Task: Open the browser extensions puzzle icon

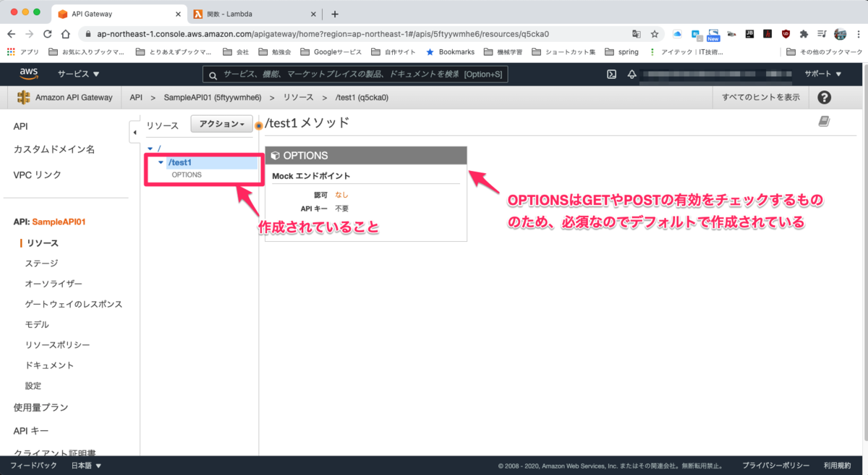Action: (x=804, y=33)
